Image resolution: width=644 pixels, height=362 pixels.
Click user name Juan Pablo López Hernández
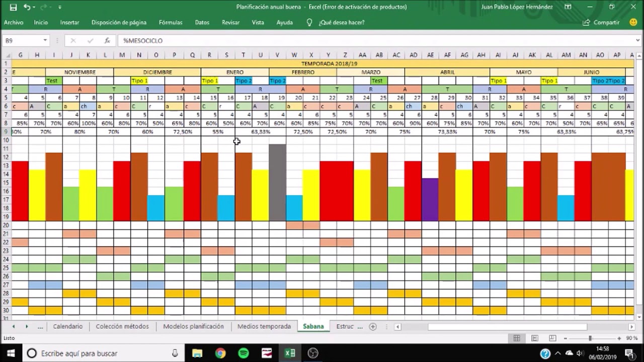[517, 7]
